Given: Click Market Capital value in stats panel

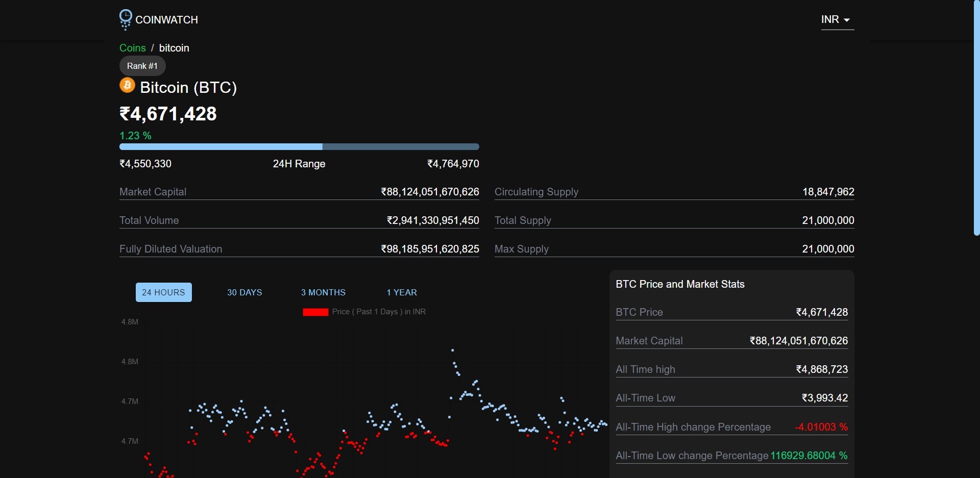Looking at the screenshot, I should pyautogui.click(x=799, y=341).
